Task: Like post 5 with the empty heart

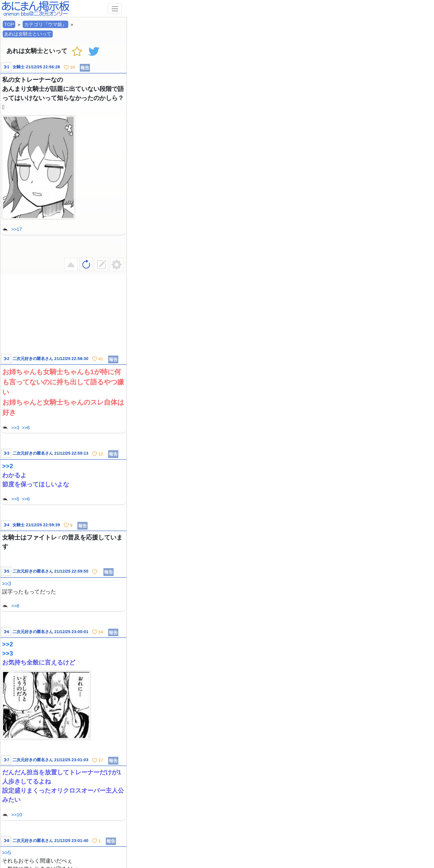Action: point(95,572)
